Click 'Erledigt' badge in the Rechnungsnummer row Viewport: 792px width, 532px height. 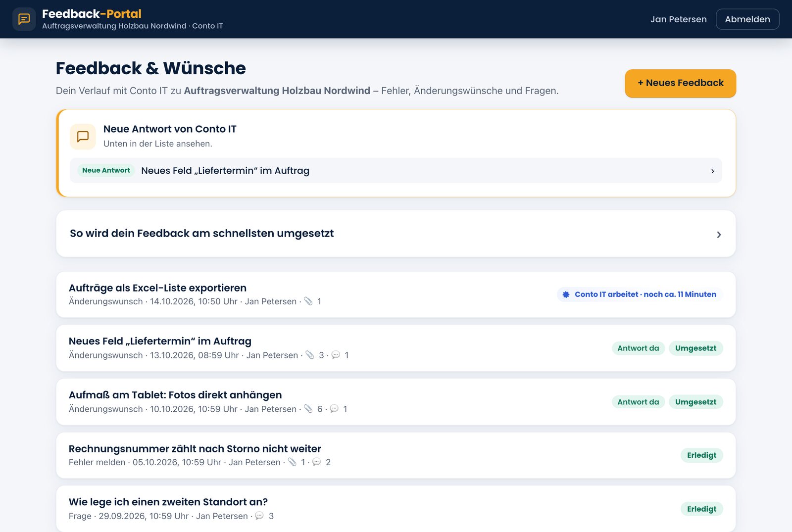(701, 455)
